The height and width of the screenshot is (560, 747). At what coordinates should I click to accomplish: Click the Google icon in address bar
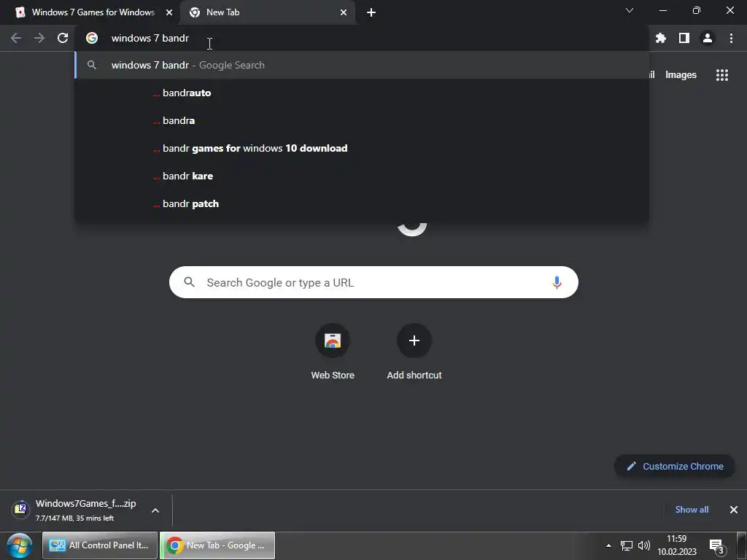pyautogui.click(x=92, y=38)
